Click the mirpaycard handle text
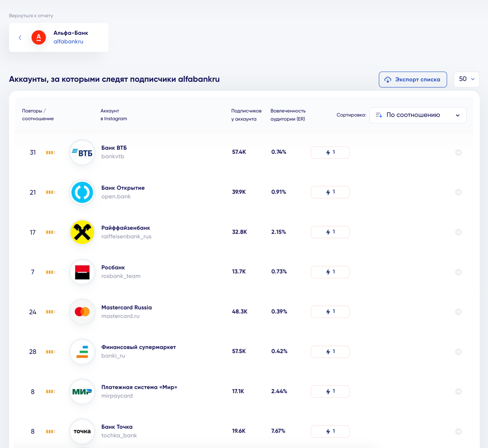 pos(117,396)
